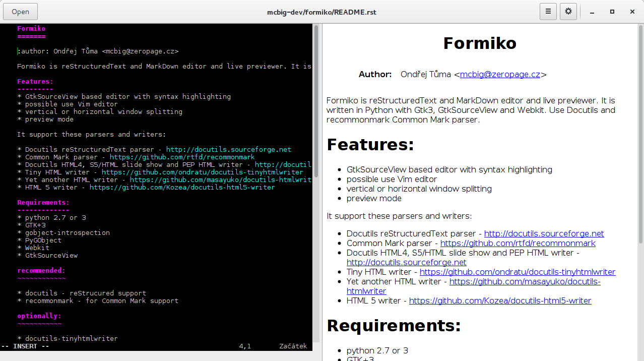The height and width of the screenshot is (361, 644).
Task: Open the hamburger menu in the title bar
Action: [x=548, y=11]
